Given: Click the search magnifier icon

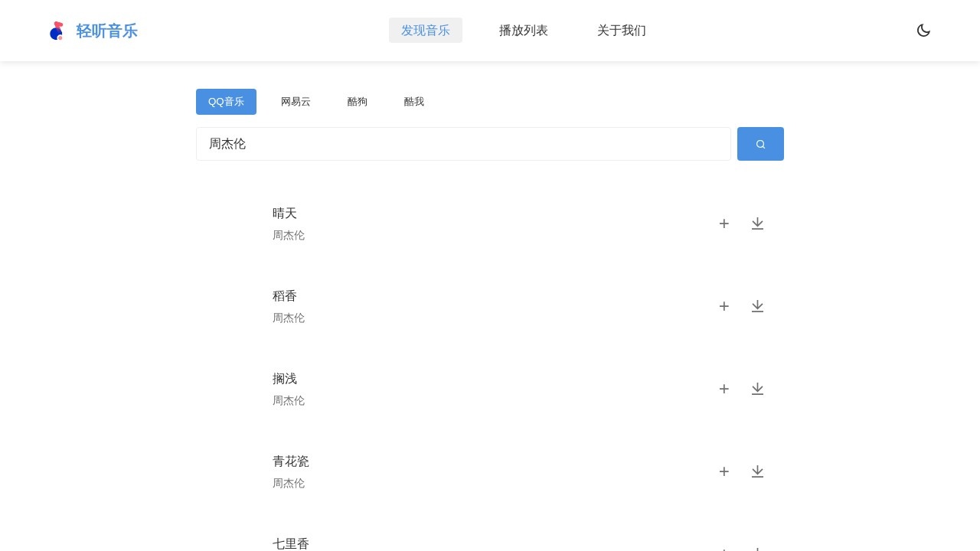Looking at the screenshot, I should point(760,144).
